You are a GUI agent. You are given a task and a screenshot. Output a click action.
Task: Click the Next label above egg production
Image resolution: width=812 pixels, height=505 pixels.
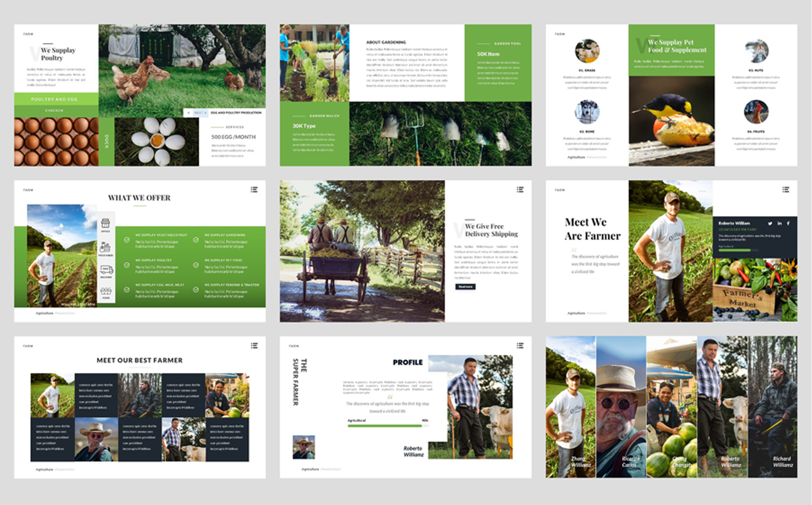(x=199, y=113)
